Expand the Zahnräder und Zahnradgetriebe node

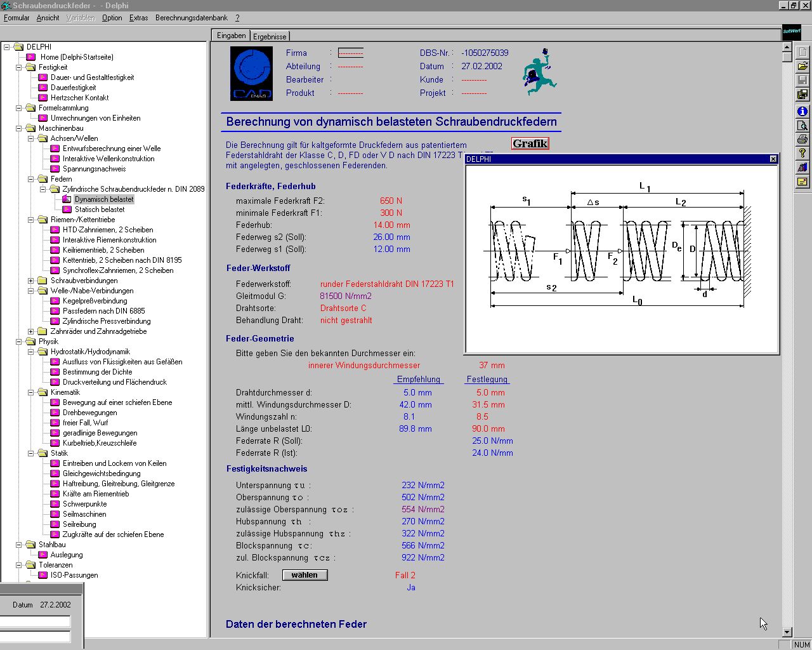[x=30, y=331]
